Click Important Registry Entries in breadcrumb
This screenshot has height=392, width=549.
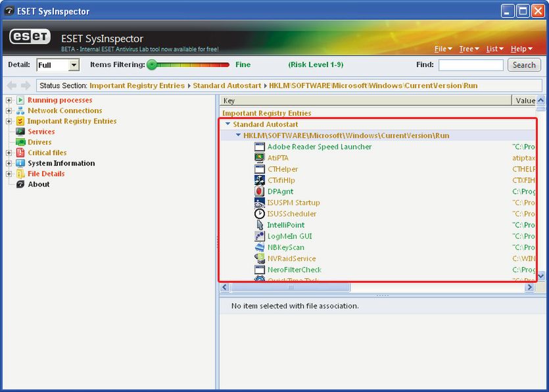click(137, 86)
